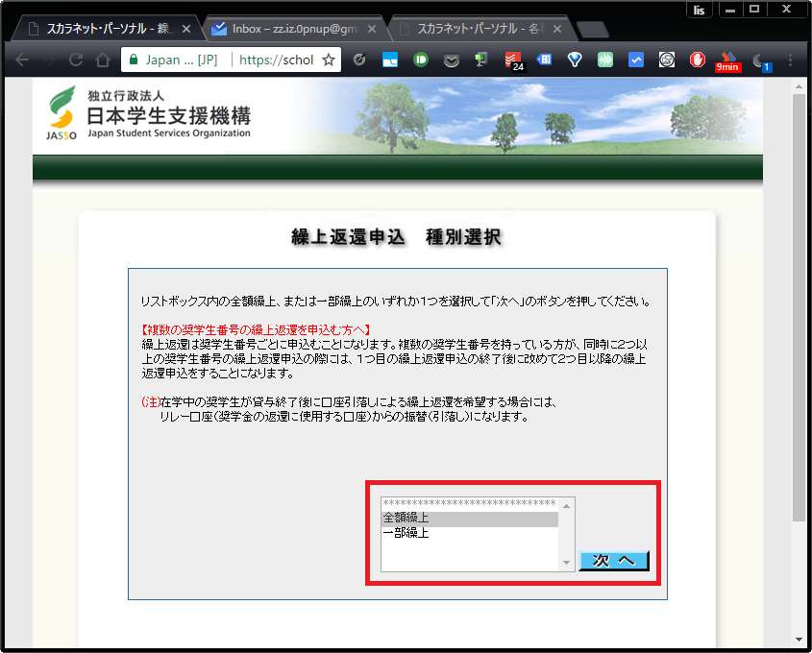812x653 pixels.
Task: Open the Todoist extension showing 24
Action: (514, 61)
